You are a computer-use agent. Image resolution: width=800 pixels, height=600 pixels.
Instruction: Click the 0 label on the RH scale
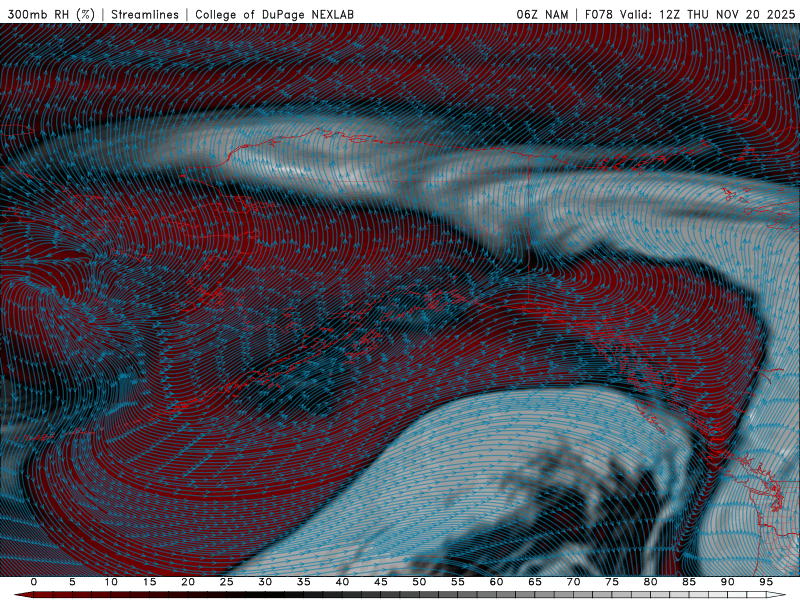coord(34,582)
